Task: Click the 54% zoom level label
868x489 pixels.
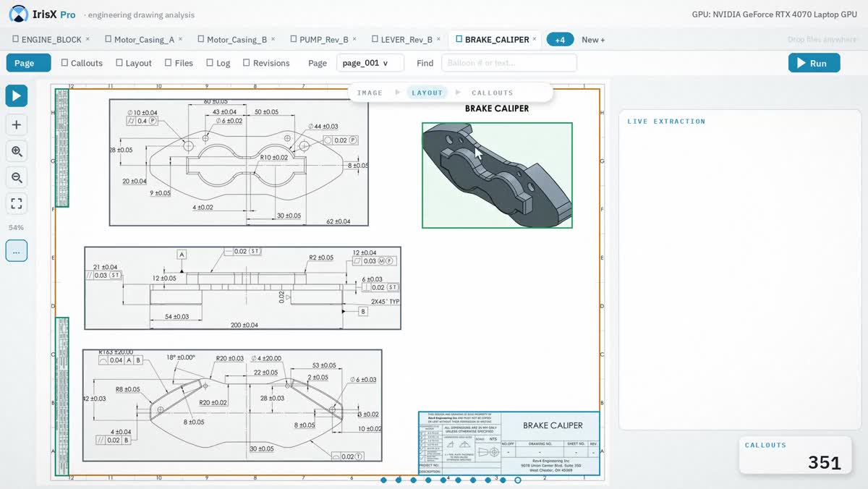Action: (16, 227)
